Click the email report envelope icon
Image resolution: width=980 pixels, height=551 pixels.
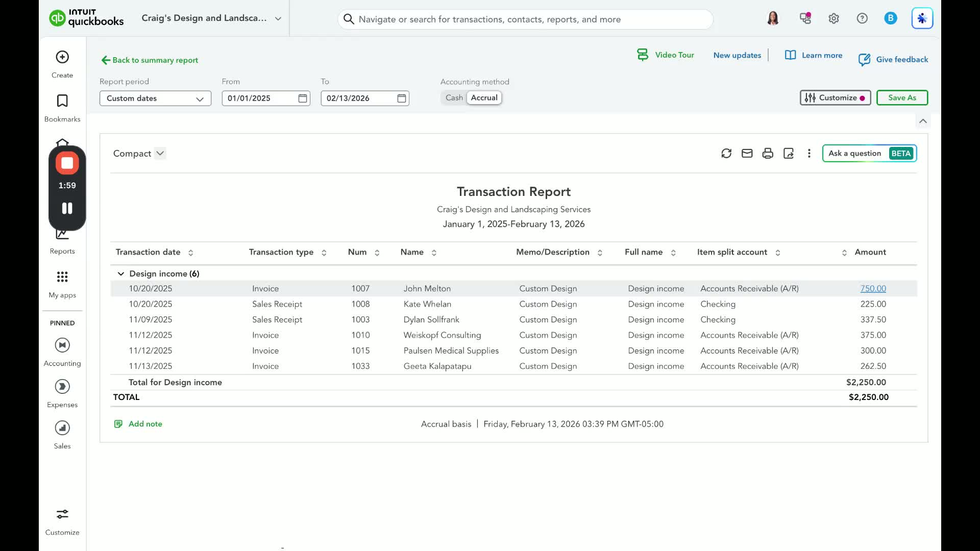tap(747, 154)
